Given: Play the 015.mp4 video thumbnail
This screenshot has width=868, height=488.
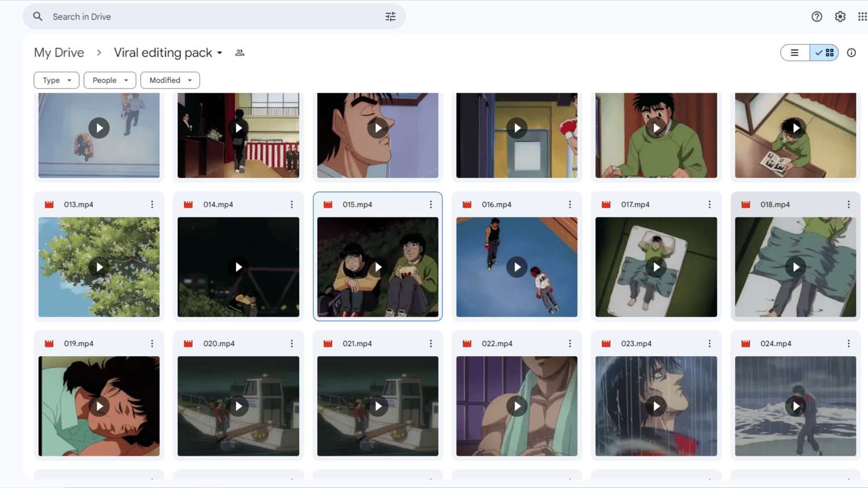Looking at the screenshot, I should 378,267.
